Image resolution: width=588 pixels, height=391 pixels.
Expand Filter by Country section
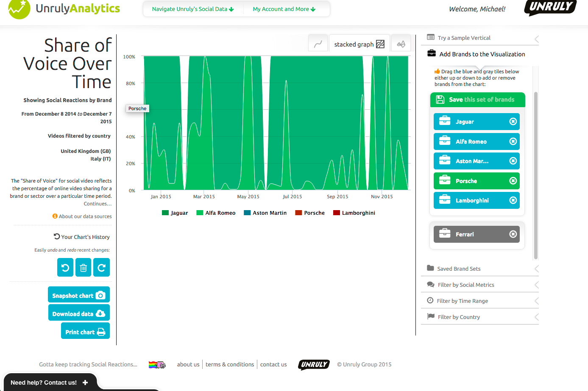click(x=480, y=317)
